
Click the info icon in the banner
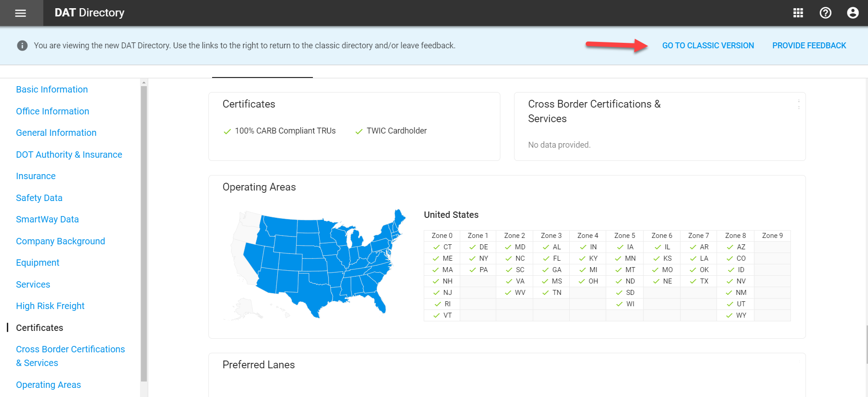(22, 46)
